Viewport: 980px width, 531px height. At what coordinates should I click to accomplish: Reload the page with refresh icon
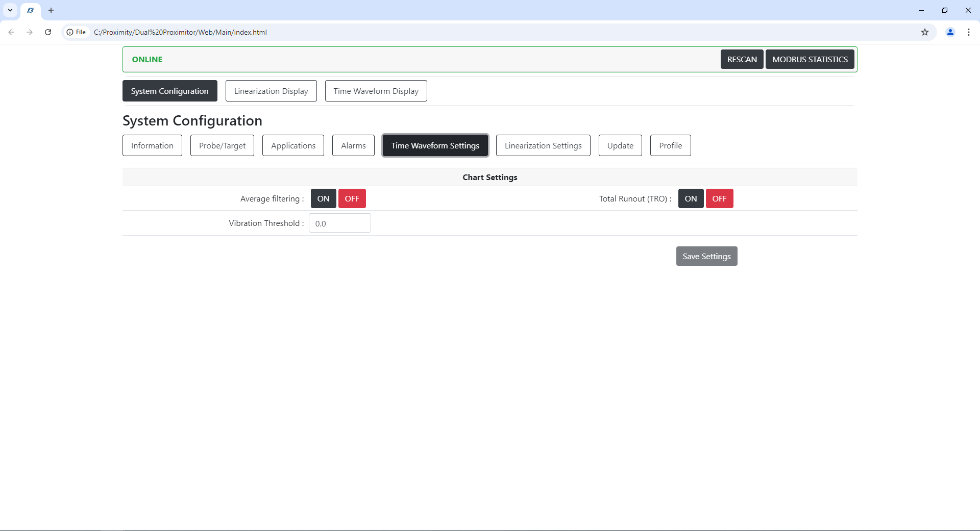click(48, 32)
